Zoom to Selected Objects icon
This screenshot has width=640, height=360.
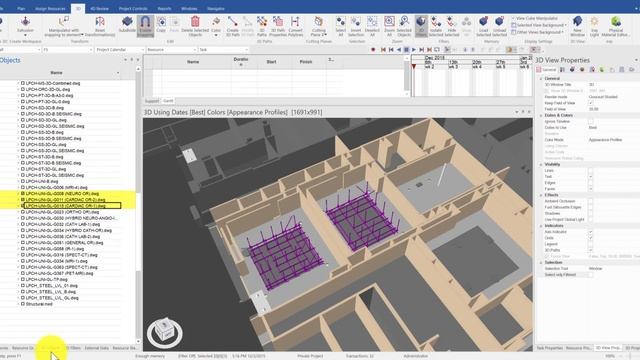coord(404,22)
